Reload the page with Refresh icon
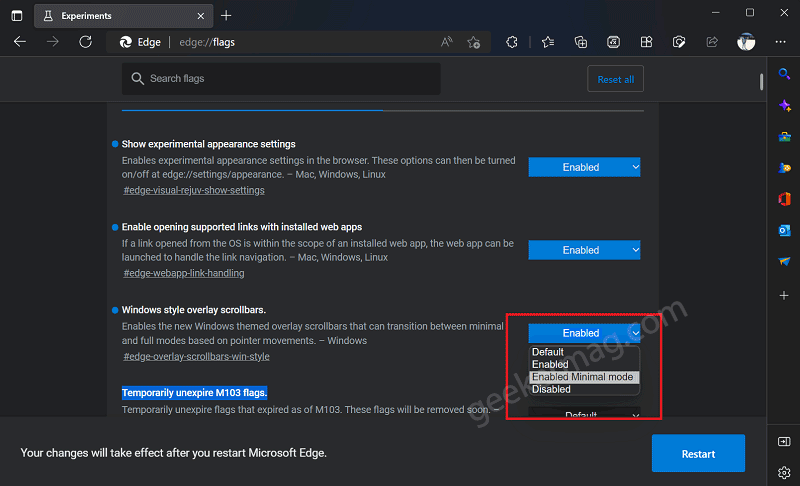Screen dimensions: 800x486 click(86, 42)
